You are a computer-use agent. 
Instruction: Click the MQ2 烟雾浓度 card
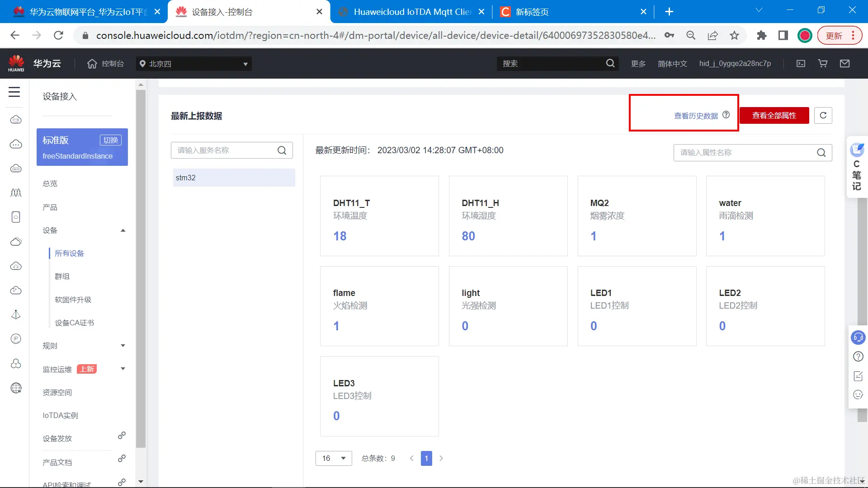pos(637,216)
